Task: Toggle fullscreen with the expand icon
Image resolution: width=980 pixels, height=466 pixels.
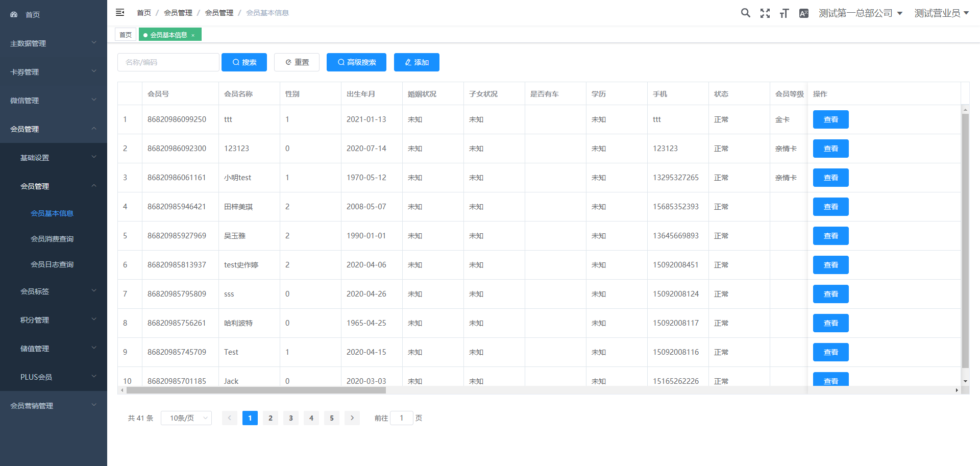Action: coord(765,13)
